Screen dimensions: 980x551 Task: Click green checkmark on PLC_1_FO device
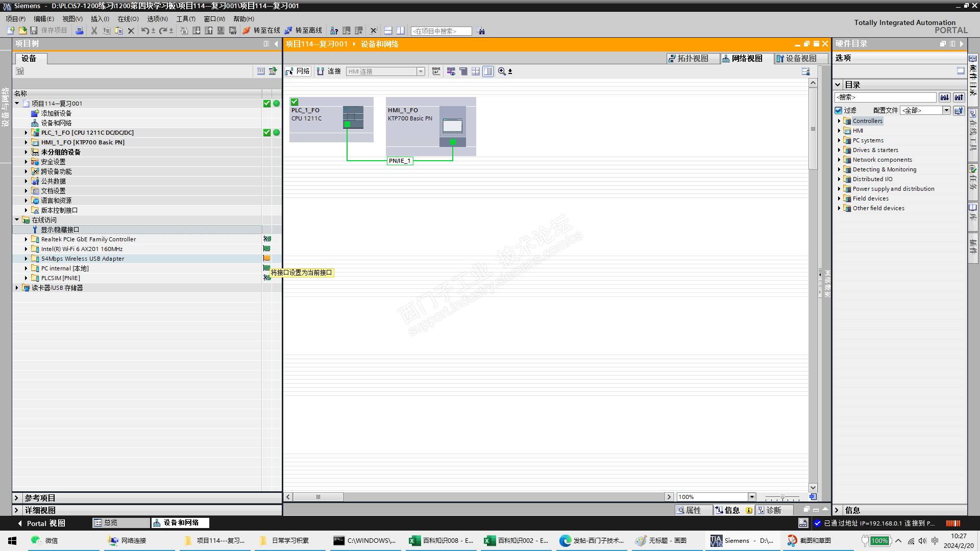click(x=295, y=102)
